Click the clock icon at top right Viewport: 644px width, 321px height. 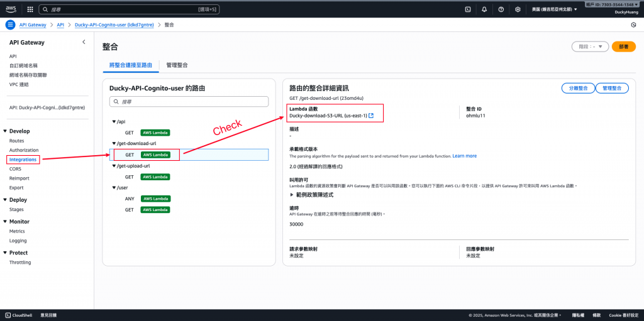[633, 24]
